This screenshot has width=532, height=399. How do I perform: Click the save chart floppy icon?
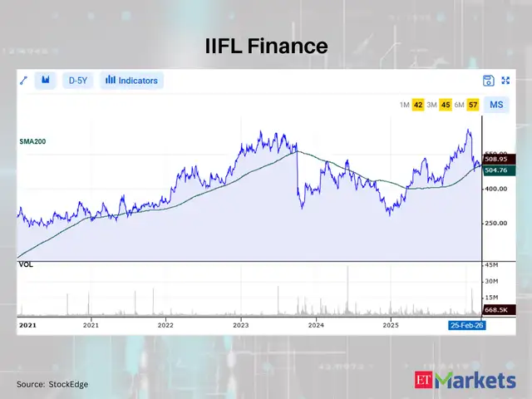click(488, 81)
